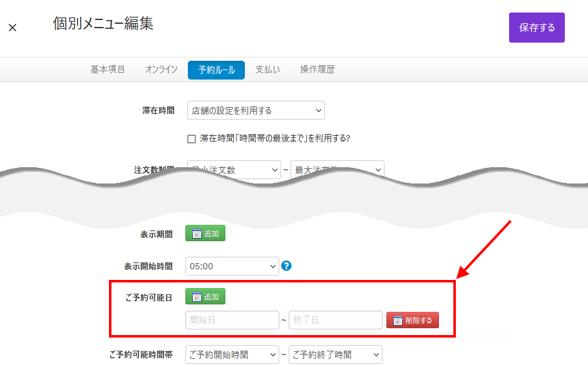Expand the 表示開始時間 05:00 dropdown
Viewport: 588px width, 367px height.
tap(232, 266)
